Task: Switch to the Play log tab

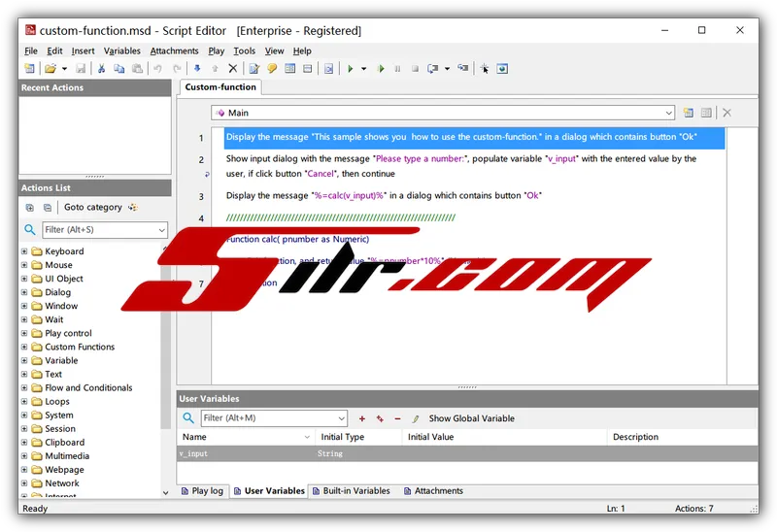Action: click(x=202, y=491)
